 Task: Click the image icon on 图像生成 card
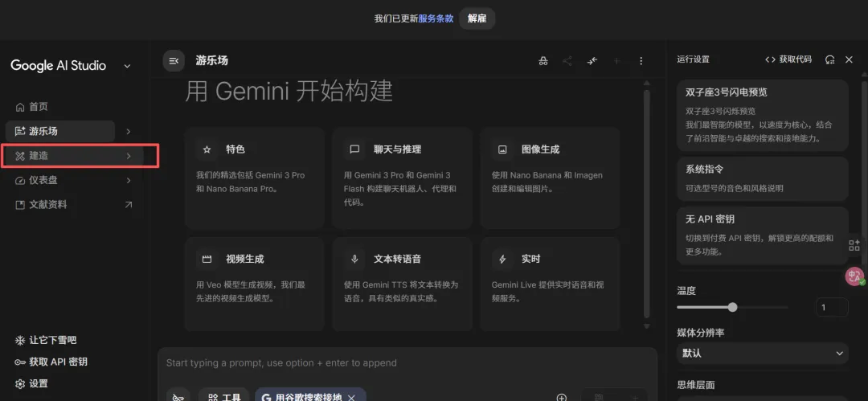tap(502, 149)
